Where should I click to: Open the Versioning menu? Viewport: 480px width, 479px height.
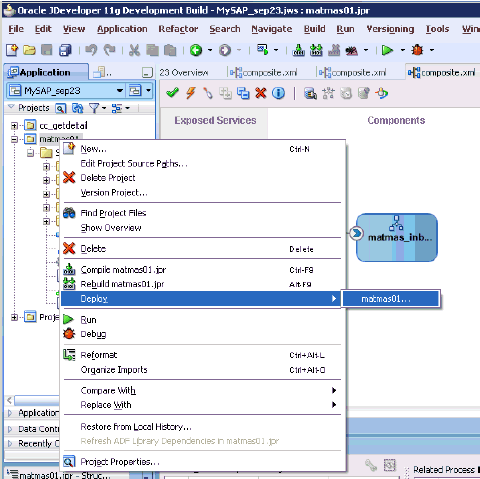click(x=390, y=29)
